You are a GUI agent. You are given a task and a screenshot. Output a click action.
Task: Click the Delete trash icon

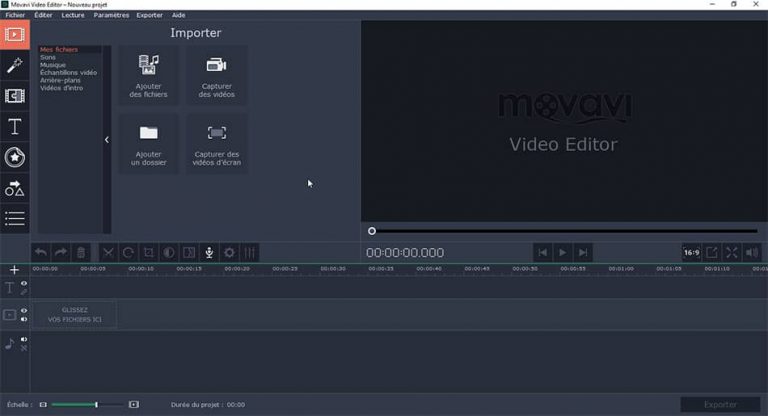point(81,253)
